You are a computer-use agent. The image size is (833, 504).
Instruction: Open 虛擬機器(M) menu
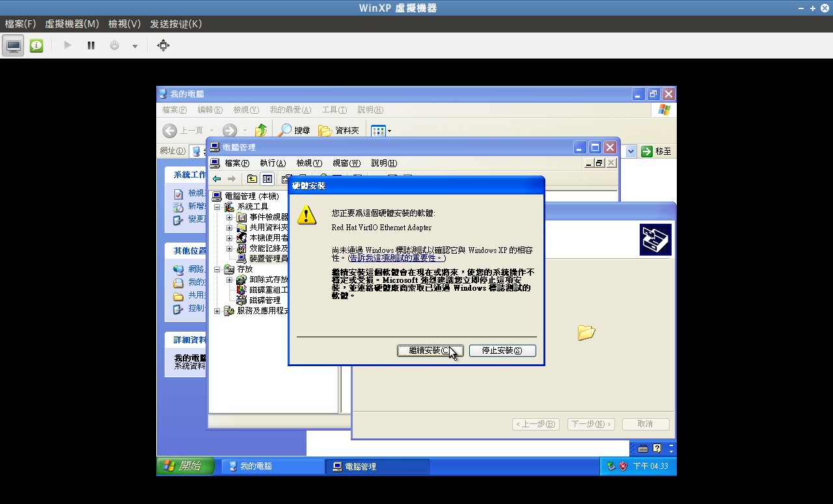pos(72,24)
